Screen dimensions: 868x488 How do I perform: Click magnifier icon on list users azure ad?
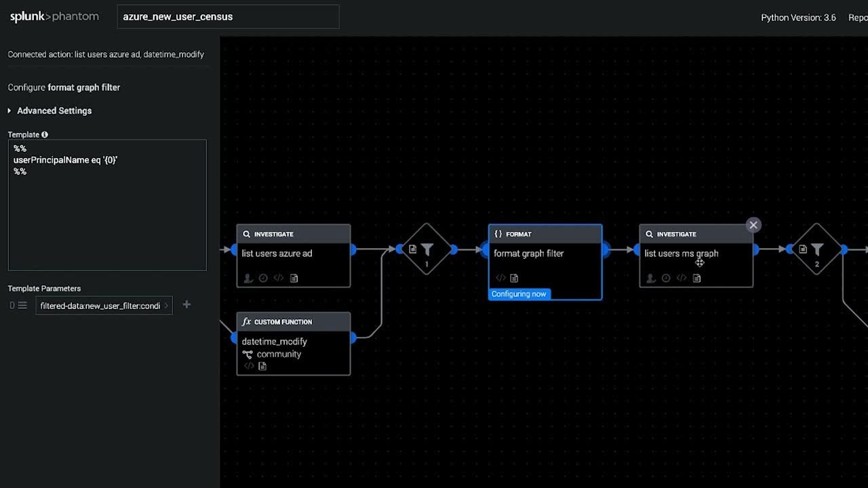(247, 234)
